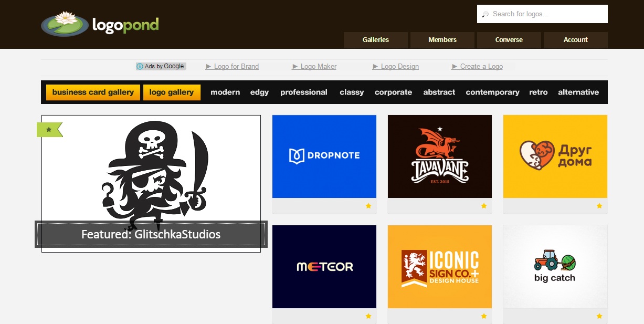Click the Logopond lily pad logo

pyautogui.click(x=65, y=24)
